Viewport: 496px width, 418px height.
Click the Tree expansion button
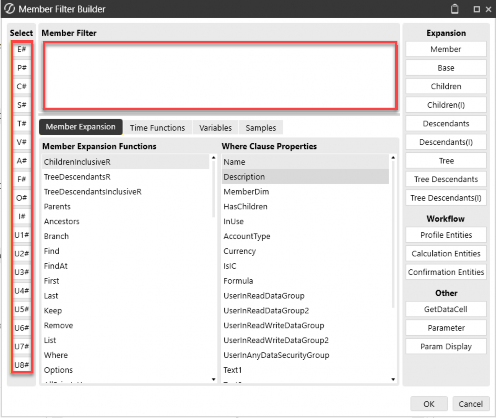pyautogui.click(x=446, y=161)
